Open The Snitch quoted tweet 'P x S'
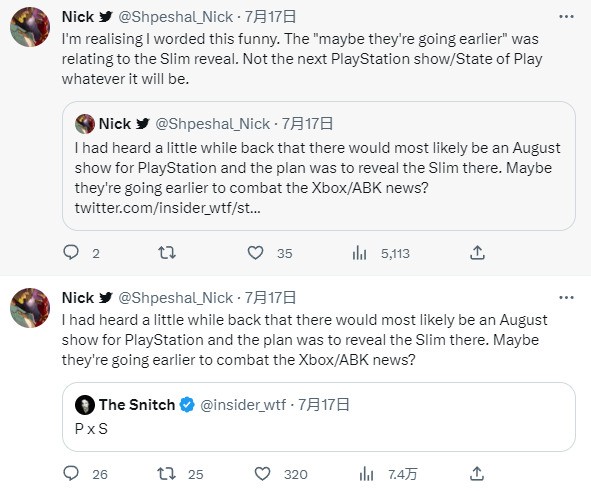The image size is (591, 491). tap(318, 417)
